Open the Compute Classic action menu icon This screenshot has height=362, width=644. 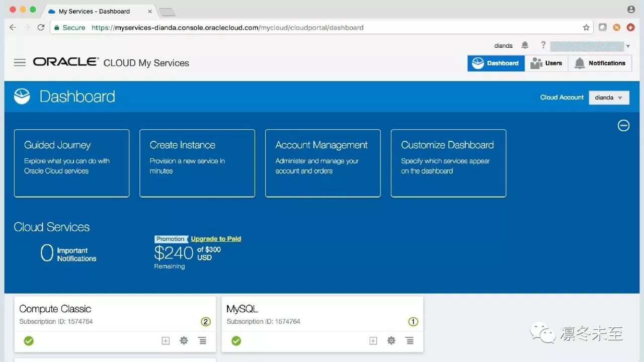202,341
